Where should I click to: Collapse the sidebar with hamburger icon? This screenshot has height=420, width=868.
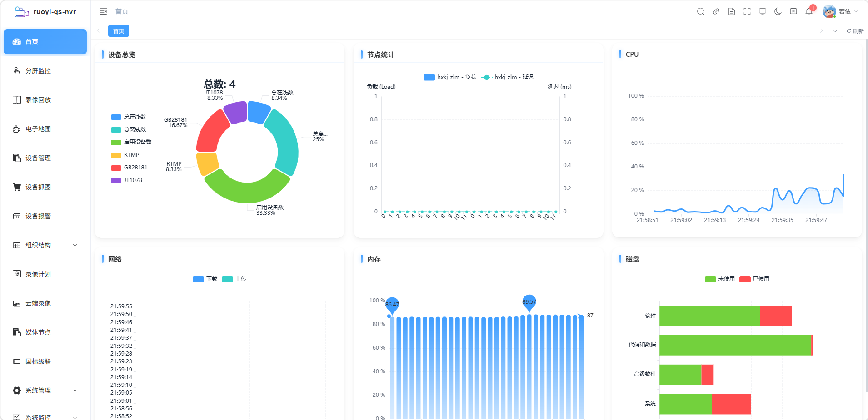coord(103,11)
